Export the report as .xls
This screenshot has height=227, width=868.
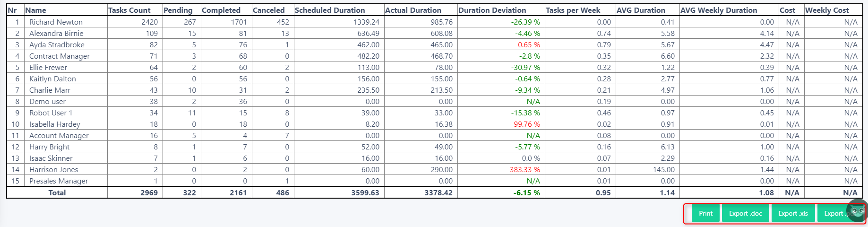pyautogui.click(x=793, y=213)
